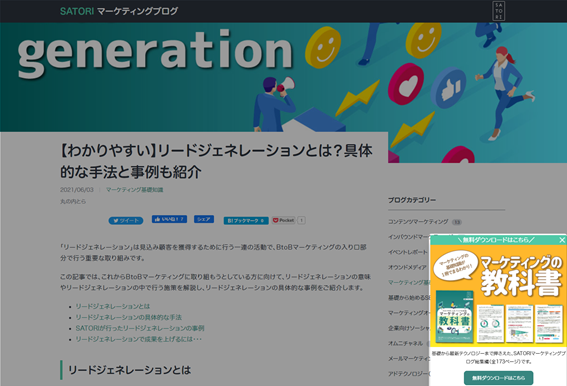Save the article to Pocket
The width and height of the screenshot is (567, 386).
(x=284, y=220)
